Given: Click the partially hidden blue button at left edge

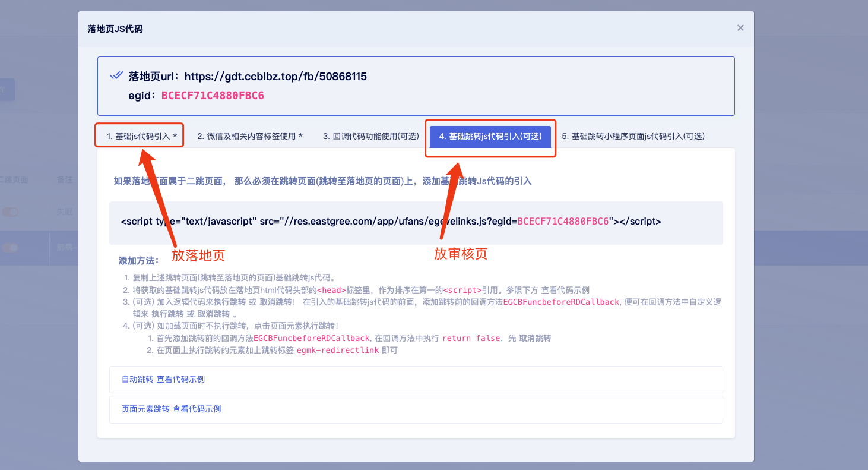Looking at the screenshot, I should (7, 89).
